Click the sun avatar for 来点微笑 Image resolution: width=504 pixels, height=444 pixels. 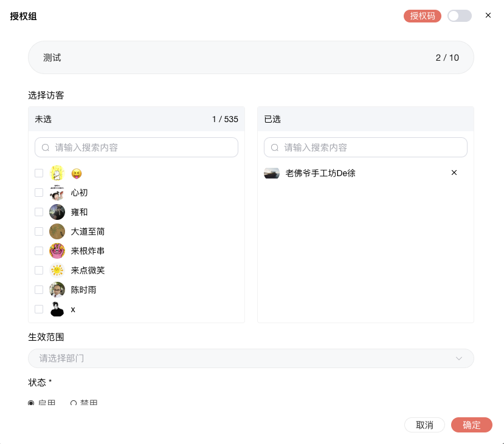click(57, 270)
